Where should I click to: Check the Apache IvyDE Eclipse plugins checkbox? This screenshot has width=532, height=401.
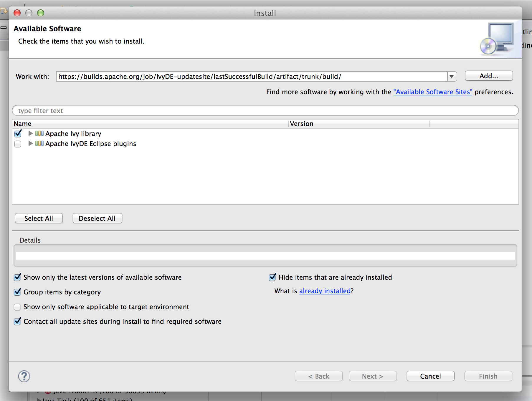pyautogui.click(x=18, y=144)
